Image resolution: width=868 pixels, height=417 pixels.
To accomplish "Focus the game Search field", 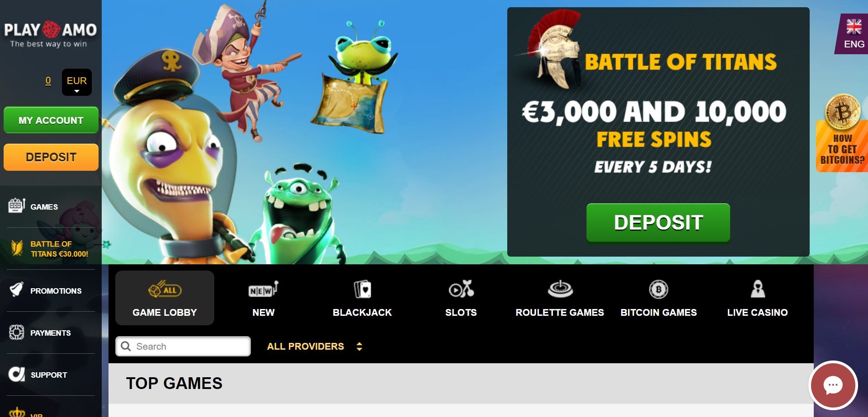I will pos(183,346).
